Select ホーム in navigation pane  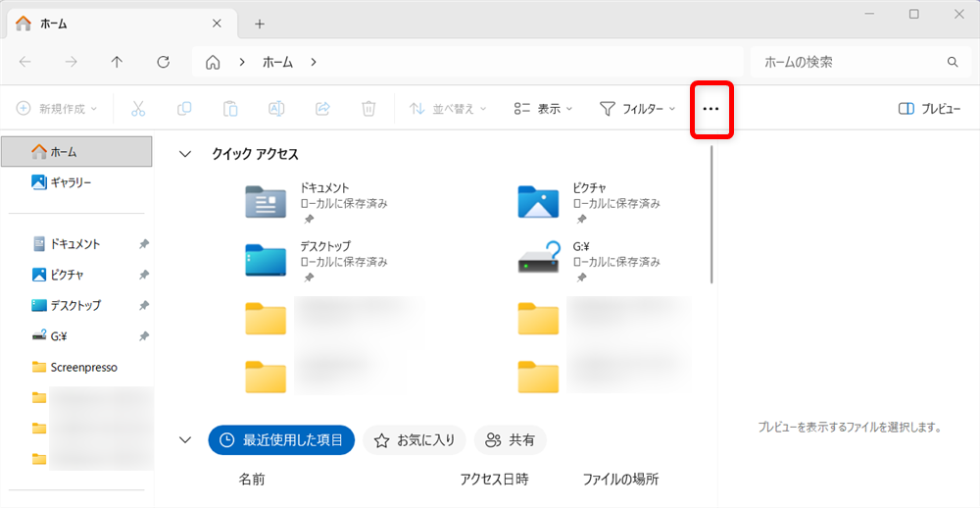tap(76, 151)
